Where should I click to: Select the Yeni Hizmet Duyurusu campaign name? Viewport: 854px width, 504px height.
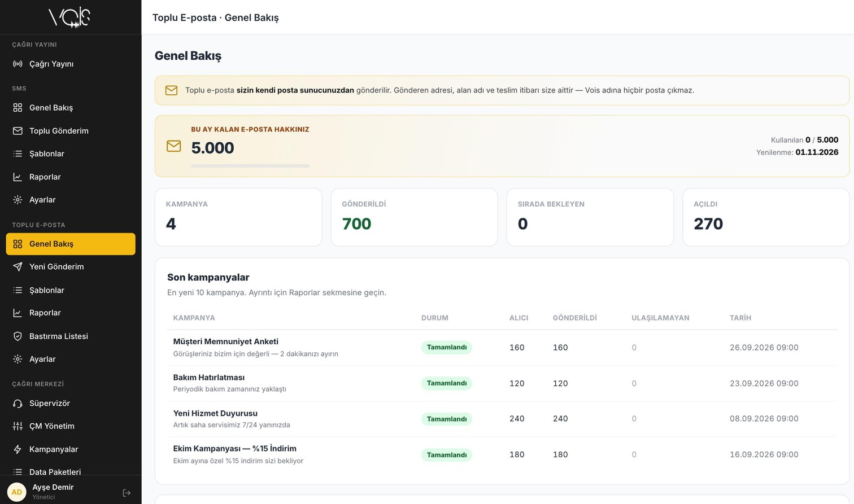[215, 413]
